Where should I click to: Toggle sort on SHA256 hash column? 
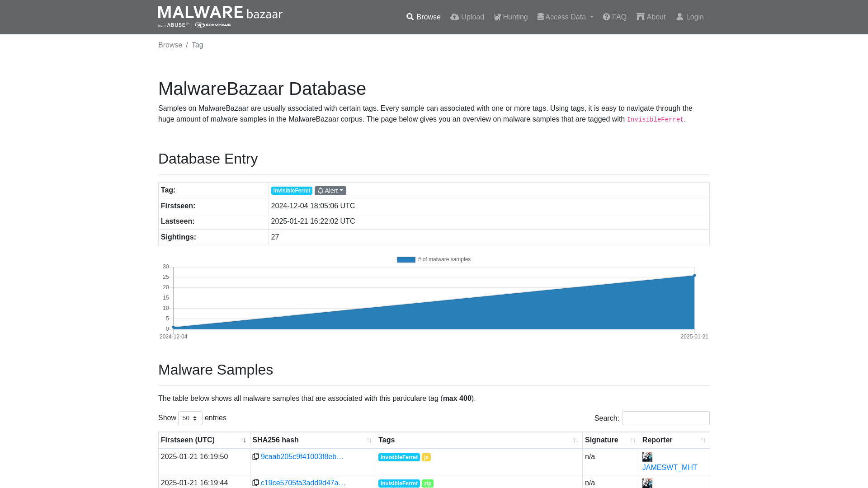pos(369,440)
